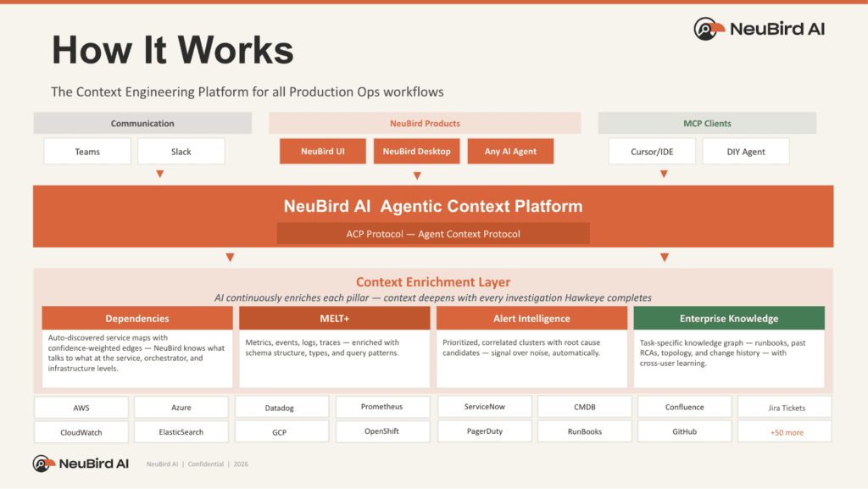The width and height of the screenshot is (868, 489).
Task: Click the MCP Clients header bar
Action: (707, 123)
